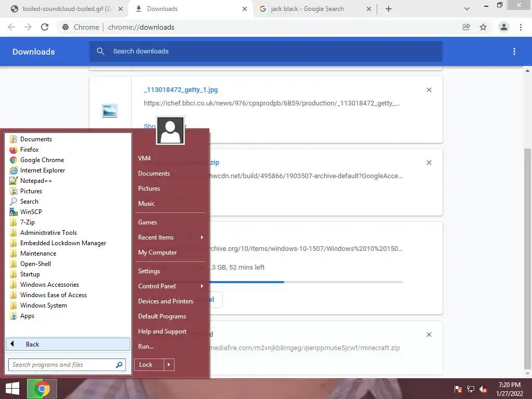Open the _113018472_getty_1.jpg download link
Image resolution: width=532 pixels, height=399 pixels.
181,90
